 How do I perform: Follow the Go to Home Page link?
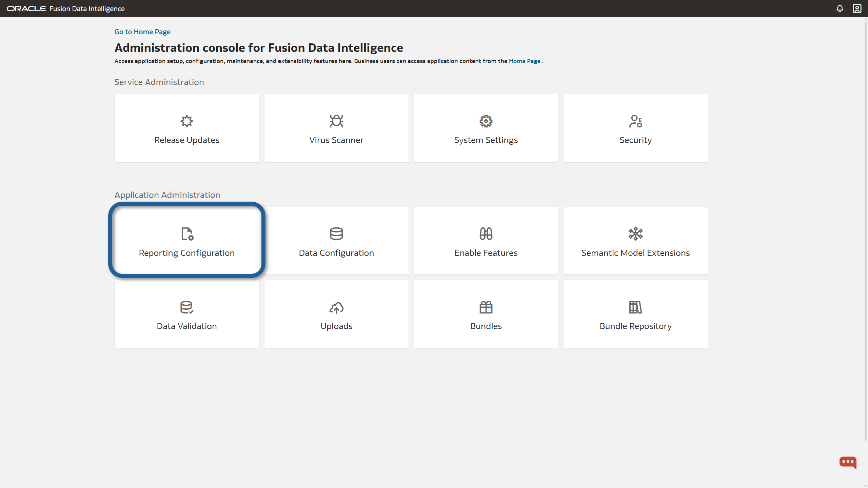(142, 32)
